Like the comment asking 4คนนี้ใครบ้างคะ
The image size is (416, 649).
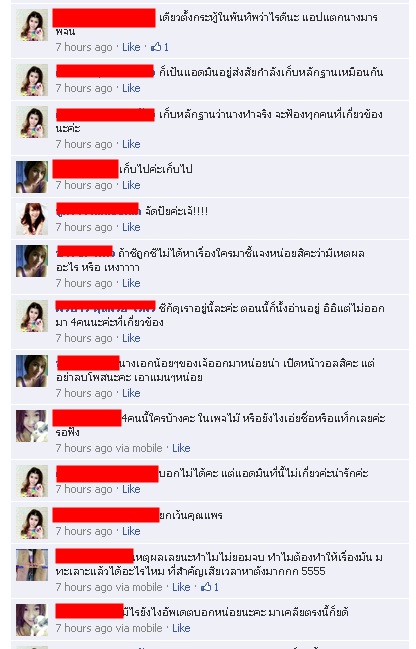181,448
